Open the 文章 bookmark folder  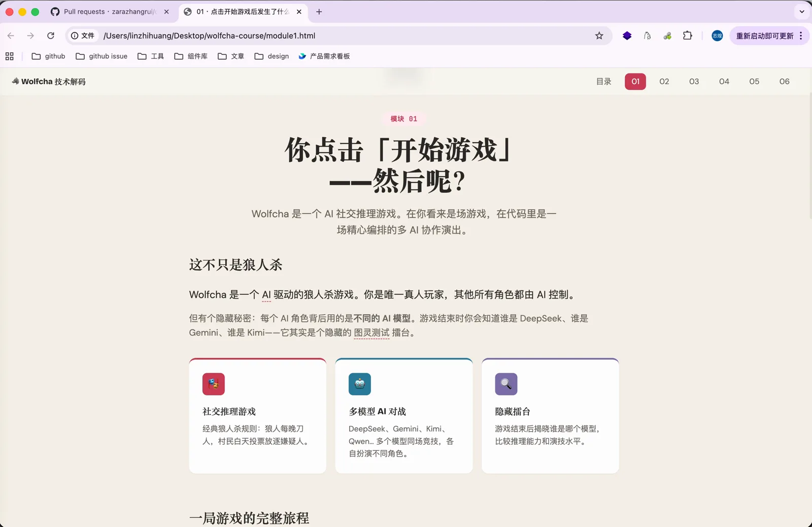coord(231,56)
